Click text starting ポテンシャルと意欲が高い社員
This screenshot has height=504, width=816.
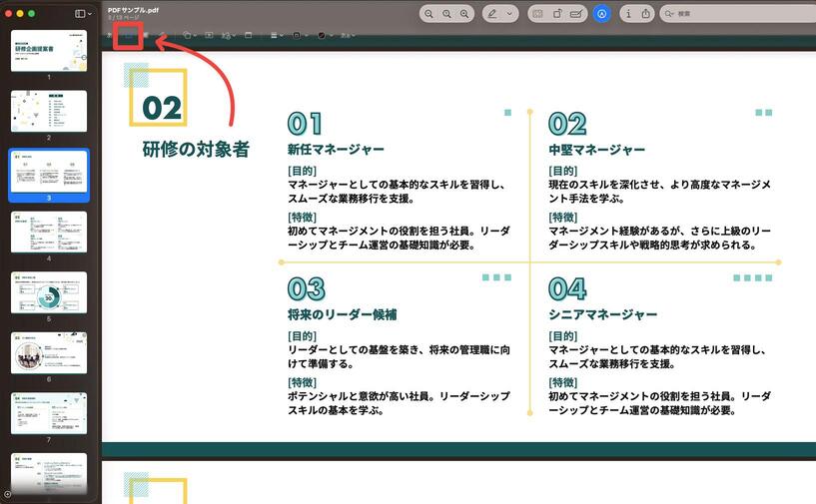[x=399, y=403]
